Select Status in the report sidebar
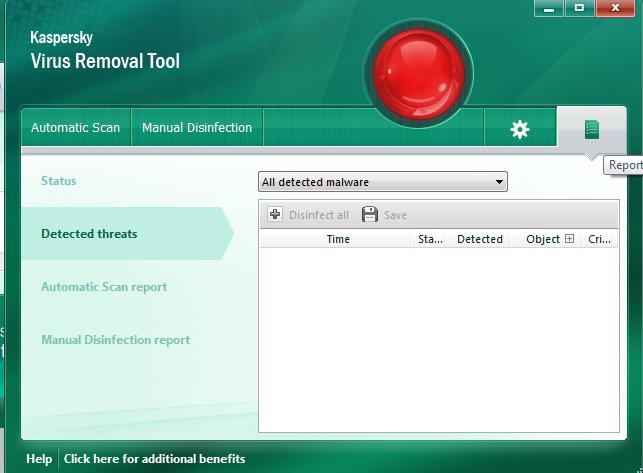This screenshot has height=473, width=643. (x=58, y=181)
